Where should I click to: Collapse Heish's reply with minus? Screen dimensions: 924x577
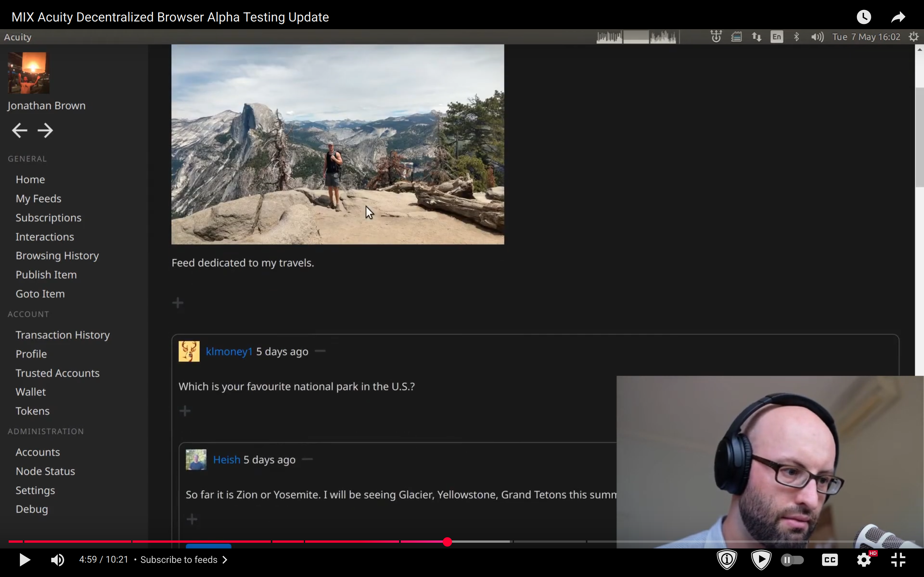click(307, 459)
